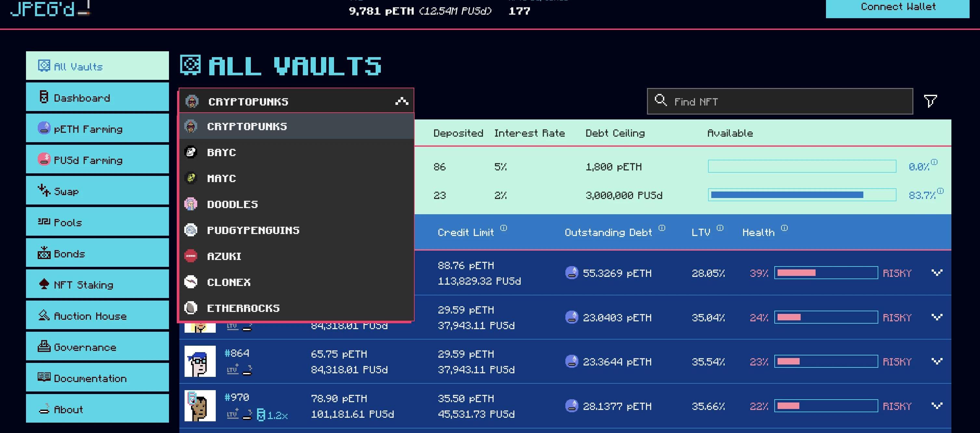Open Dashboard from the sidebar
The image size is (980, 433).
pyautogui.click(x=97, y=97)
